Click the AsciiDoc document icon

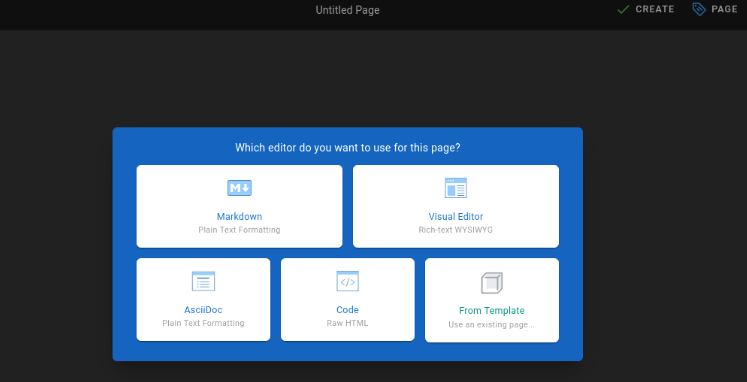(203, 281)
